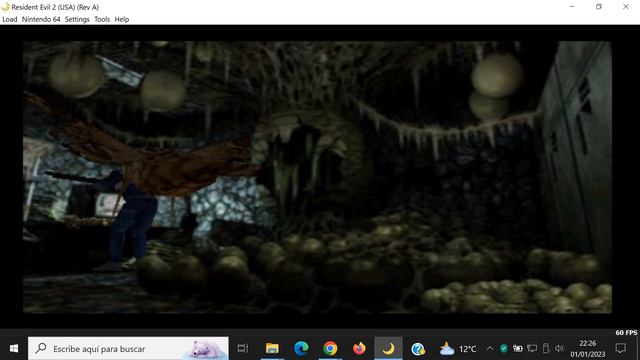Open the Help menu

tap(122, 19)
